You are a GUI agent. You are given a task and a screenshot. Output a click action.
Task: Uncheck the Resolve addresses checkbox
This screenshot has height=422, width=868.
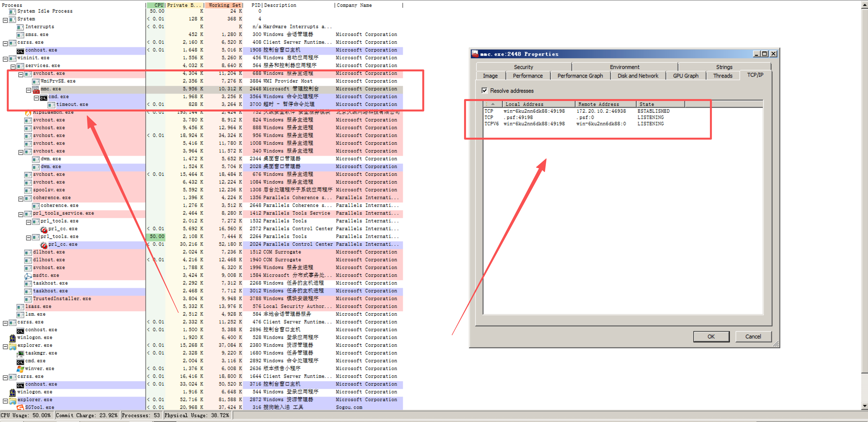point(484,90)
